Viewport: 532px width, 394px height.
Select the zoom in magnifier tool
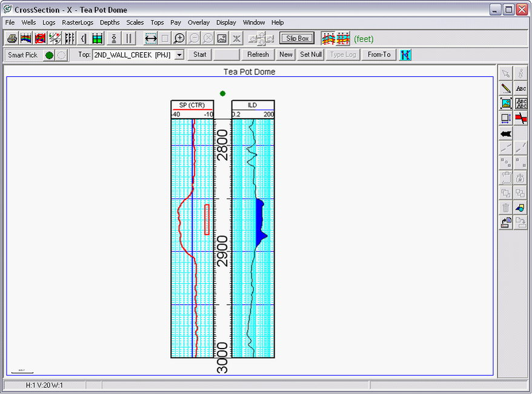point(179,39)
